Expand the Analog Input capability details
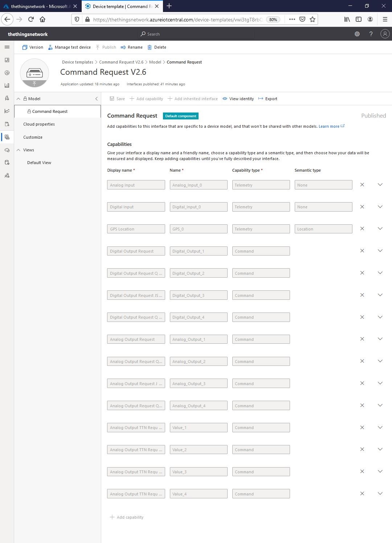This screenshot has height=543, width=392. [380, 185]
